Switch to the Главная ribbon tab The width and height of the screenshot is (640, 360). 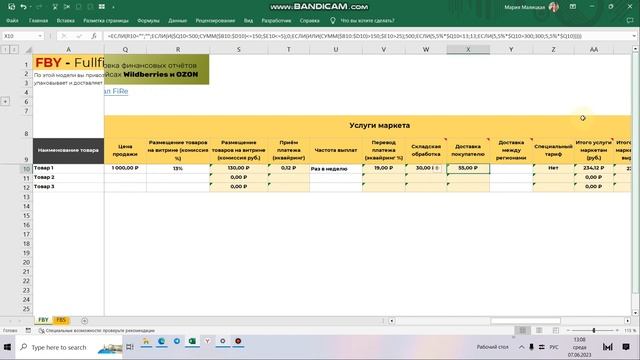click(x=38, y=20)
